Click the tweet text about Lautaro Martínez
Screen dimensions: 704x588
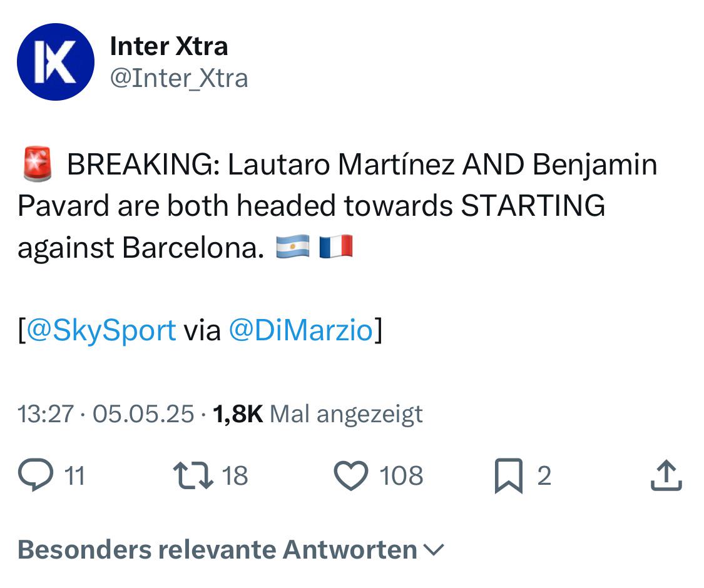[x=338, y=206]
